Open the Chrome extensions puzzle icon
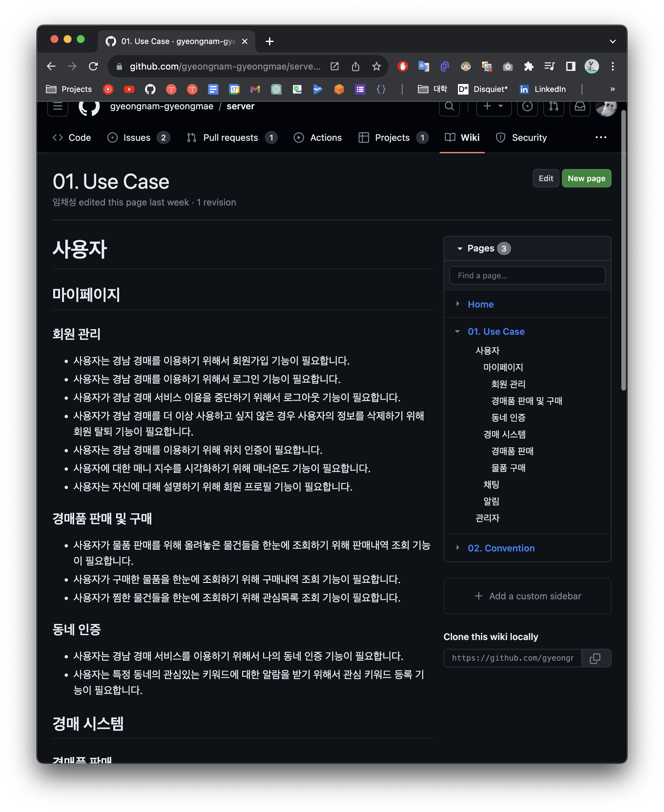 [x=529, y=66]
